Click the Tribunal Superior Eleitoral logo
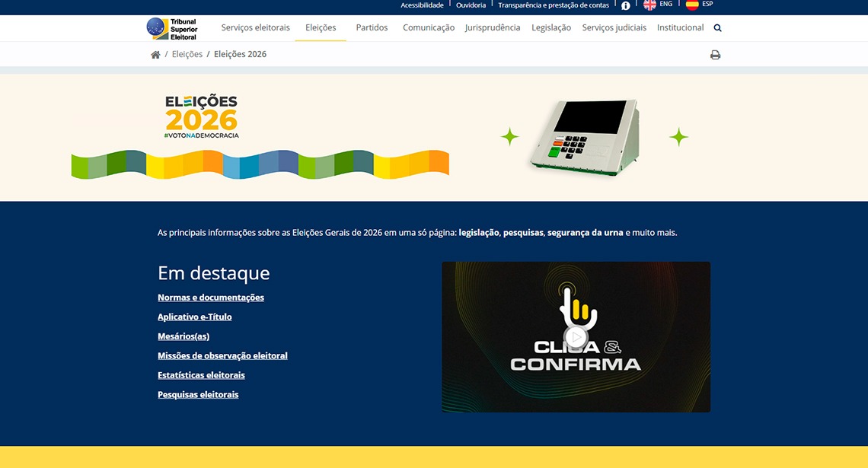868x468 pixels. 172,29
